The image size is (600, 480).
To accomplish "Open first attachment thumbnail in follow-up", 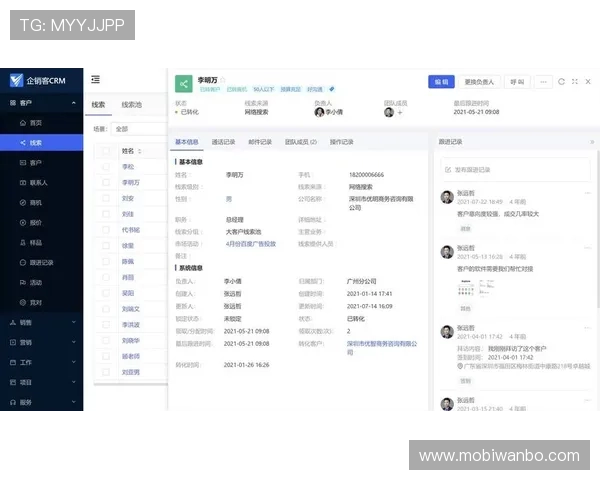I will click(466, 287).
